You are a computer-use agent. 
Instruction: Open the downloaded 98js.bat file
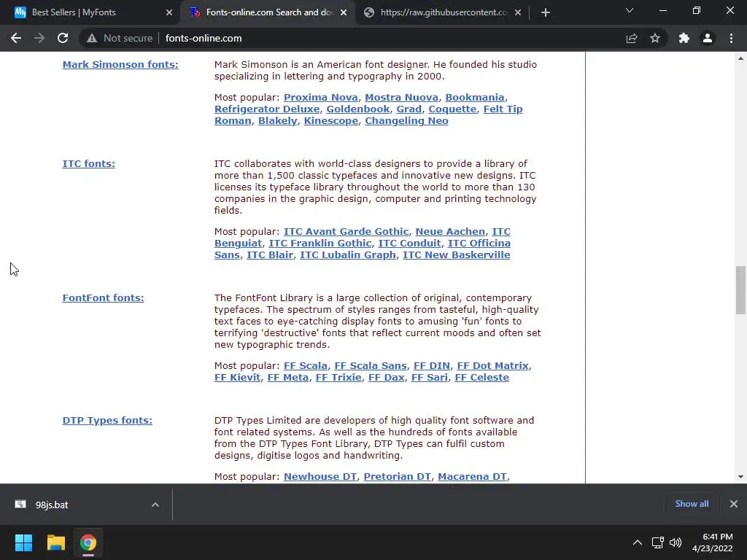point(52,505)
